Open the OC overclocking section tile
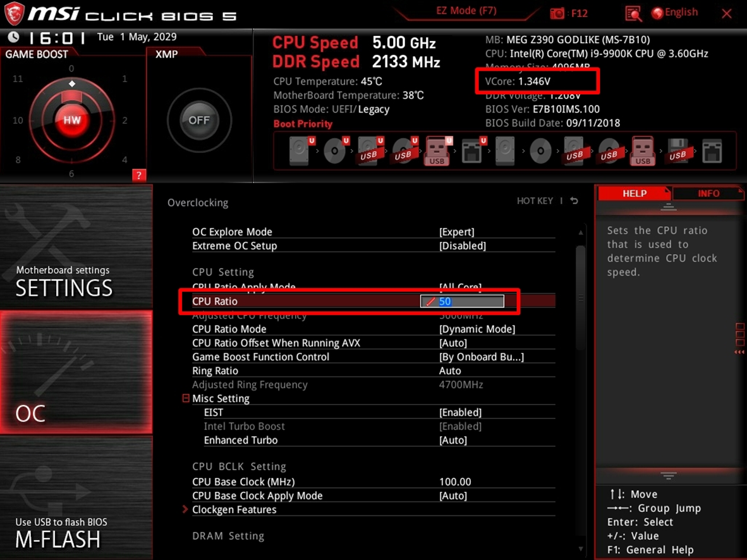This screenshot has height=560, width=747. pyautogui.click(x=76, y=372)
